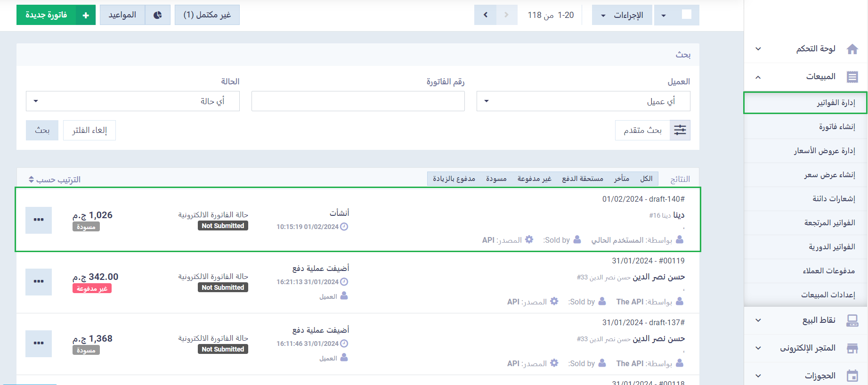868x385 pixels.
Task: Open إنشاء فاتورة in the sidebar menu
Action: point(836,127)
